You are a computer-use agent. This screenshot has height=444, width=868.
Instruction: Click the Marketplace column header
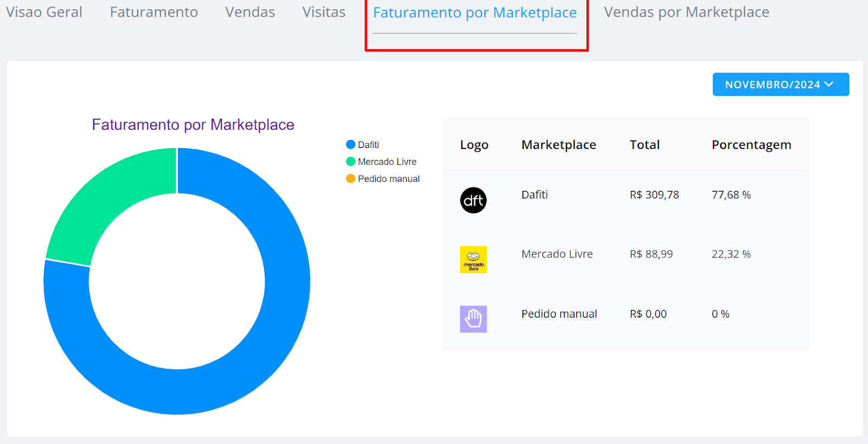tap(559, 145)
